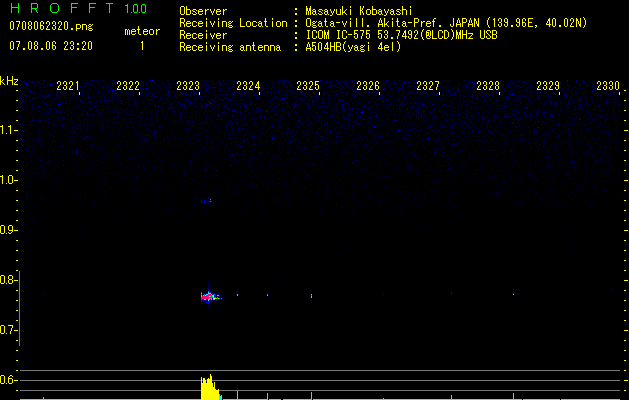Click the Receiving Location value text
Screen dimensions: 629x400
[446, 23]
